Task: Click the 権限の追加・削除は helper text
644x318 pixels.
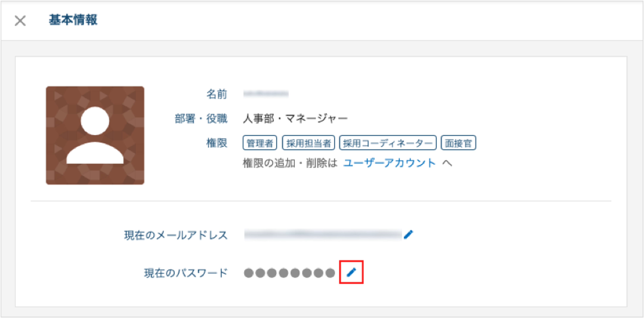Action: (x=290, y=163)
